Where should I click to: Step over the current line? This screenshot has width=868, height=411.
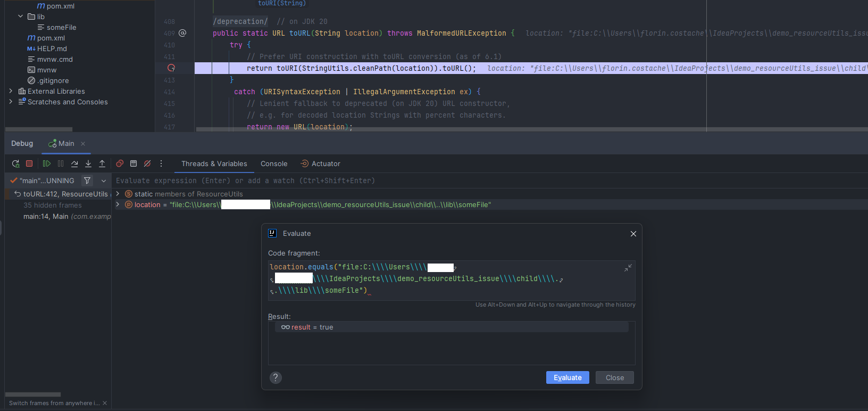point(74,163)
